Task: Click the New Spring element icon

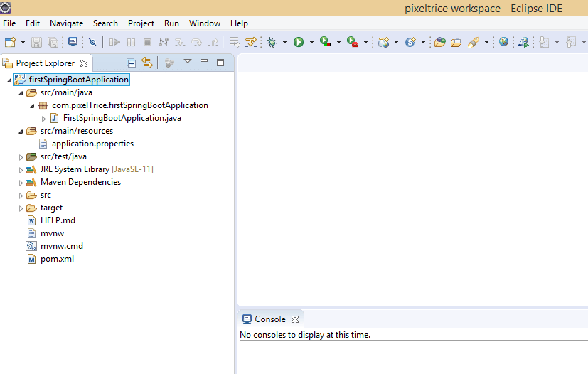Action: 410,42
